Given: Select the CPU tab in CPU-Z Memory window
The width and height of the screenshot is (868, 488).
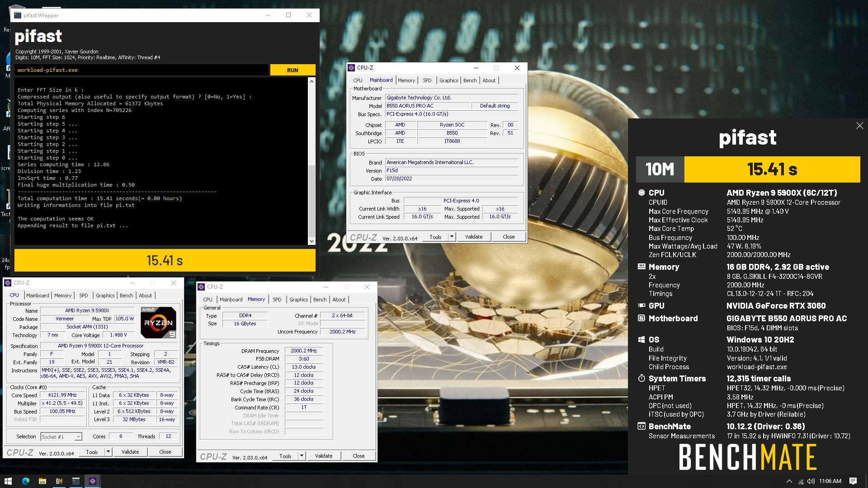Looking at the screenshot, I should tap(208, 300).
